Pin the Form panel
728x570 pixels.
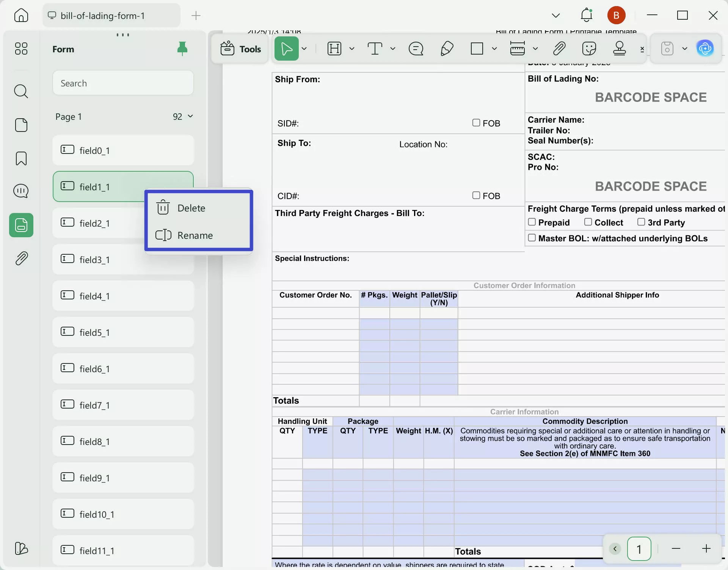[182, 49]
